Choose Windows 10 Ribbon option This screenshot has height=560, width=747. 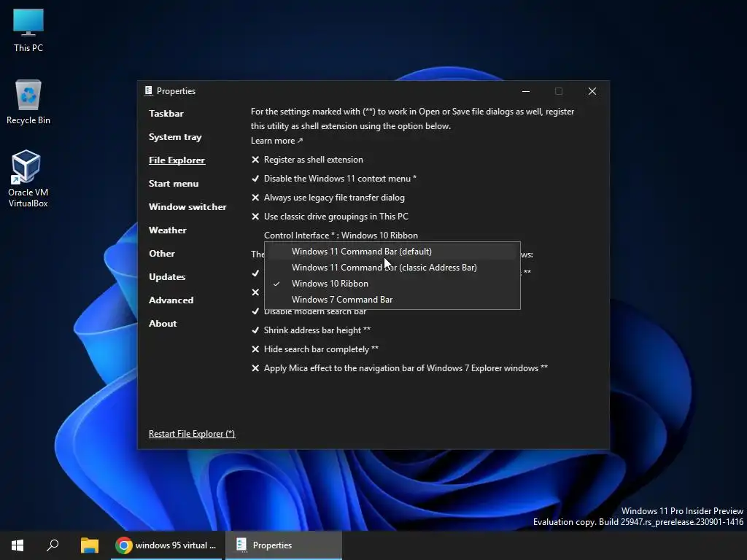pyautogui.click(x=392, y=284)
